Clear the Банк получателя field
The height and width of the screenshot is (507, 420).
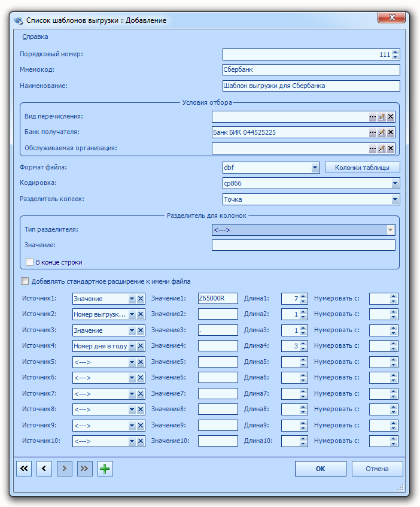pyautogui.click(x=391, y=132)
